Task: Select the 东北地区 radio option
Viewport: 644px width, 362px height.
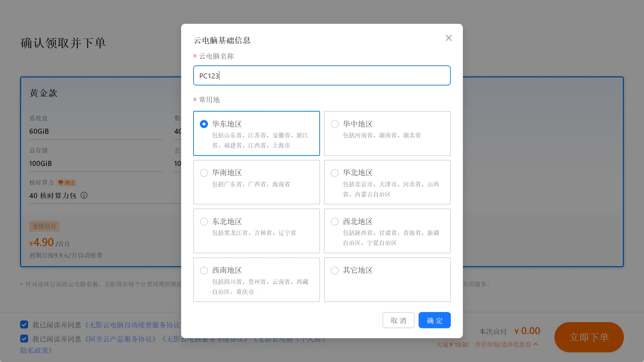Action: click(x=204, y=222)
